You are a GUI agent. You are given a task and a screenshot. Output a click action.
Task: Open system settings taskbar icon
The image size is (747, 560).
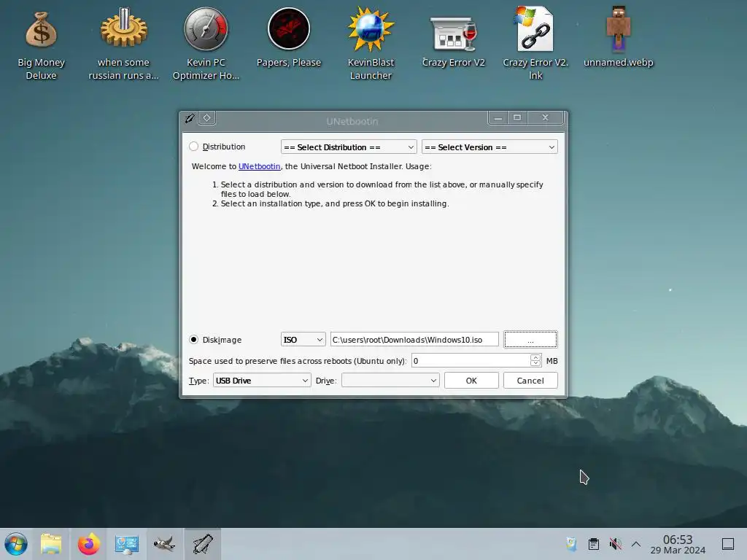[126, 544]
